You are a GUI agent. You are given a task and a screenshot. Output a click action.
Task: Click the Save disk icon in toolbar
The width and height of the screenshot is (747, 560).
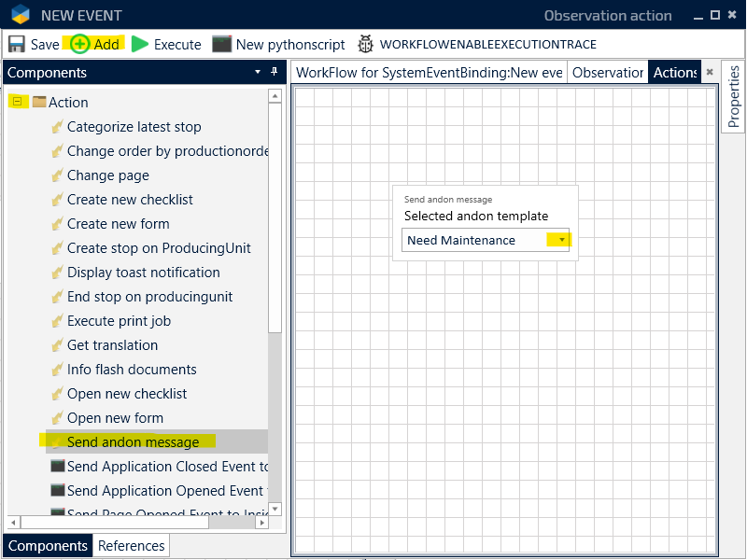tap(17, 44)
